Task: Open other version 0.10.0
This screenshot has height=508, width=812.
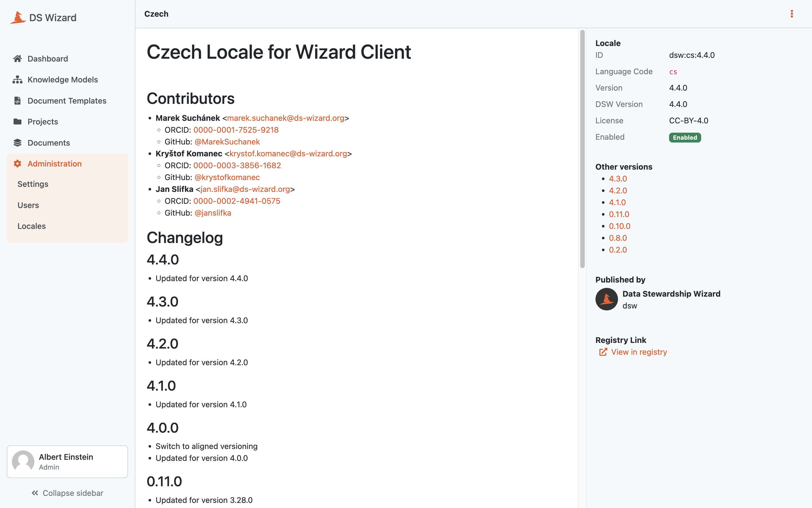Action: 619,226
